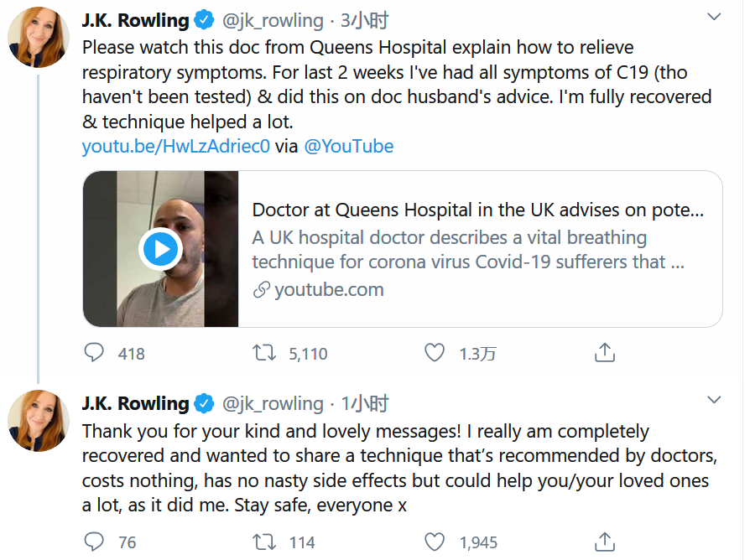Visit the @YouTube mention link
The width and height of the screenshot is (750, 560).
(x=348, y=147)
